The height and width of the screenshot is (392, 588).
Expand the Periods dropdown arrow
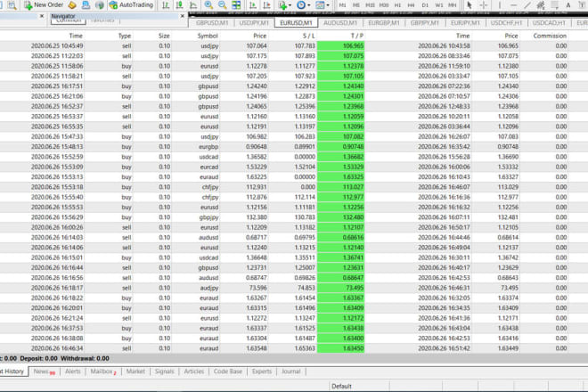(x=308, y=5)
